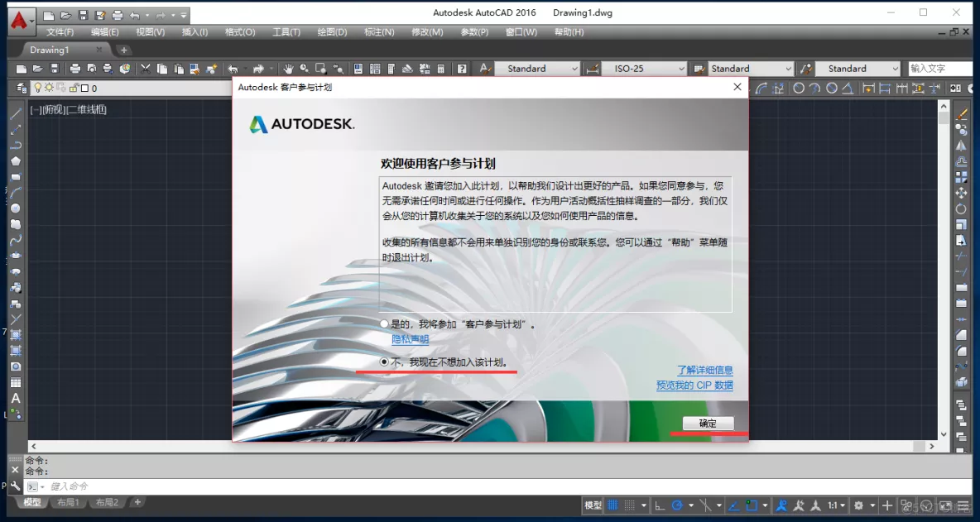Toggle polar tracking in status bar
This screenshot has height=522, width=980.
click(677, 505)
